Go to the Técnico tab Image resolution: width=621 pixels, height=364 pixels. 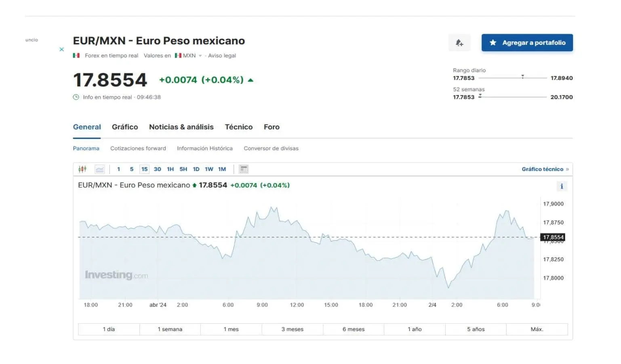pos(239,127)
